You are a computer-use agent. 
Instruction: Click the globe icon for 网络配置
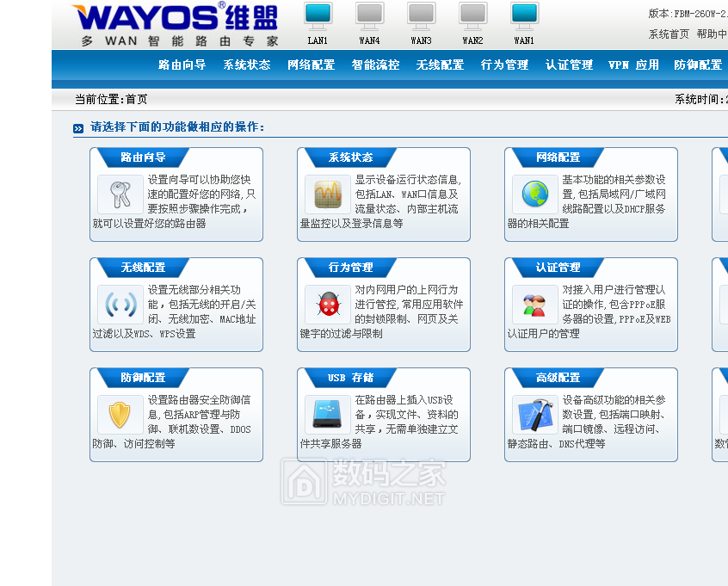[534, 194]
